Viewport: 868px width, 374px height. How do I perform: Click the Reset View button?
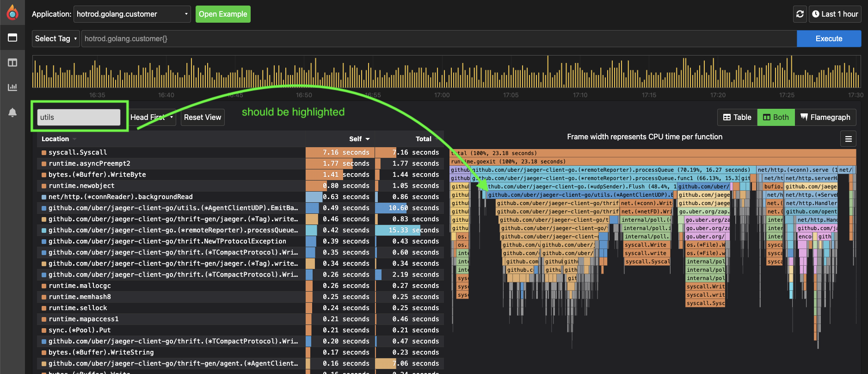click(x=203, y=117)
